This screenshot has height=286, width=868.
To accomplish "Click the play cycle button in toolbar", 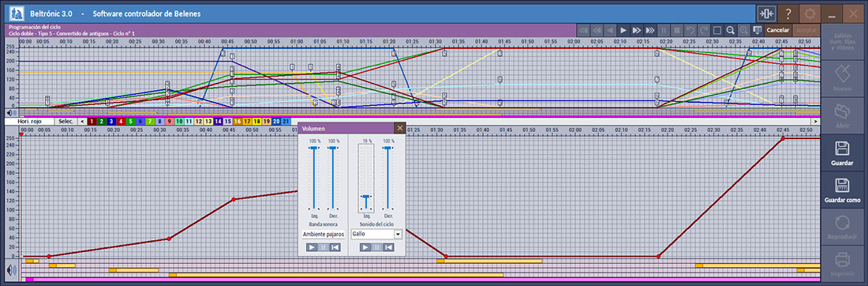I will click(623, 30).
